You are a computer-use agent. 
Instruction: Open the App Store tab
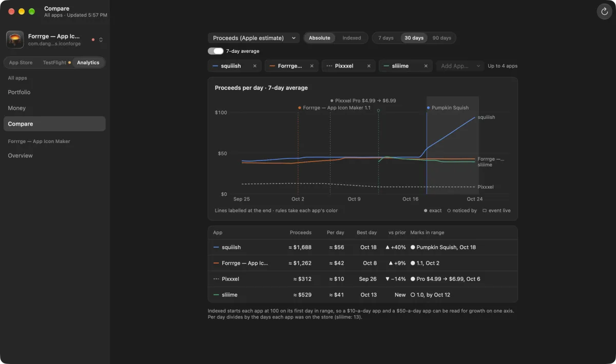tap(21, 63)
